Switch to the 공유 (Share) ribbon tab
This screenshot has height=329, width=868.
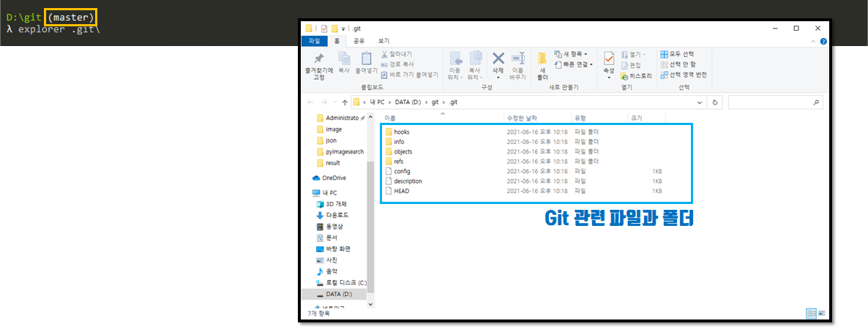(x=359, y=41)
